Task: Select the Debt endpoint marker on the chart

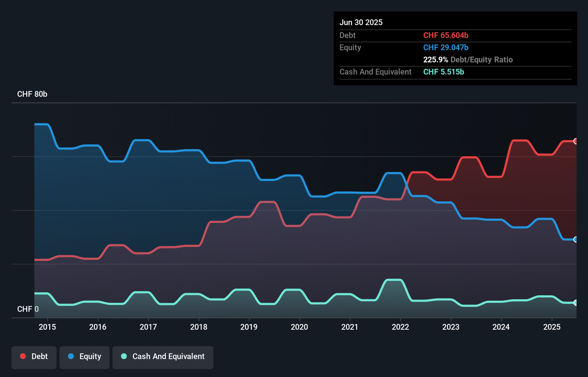Action: click(x=576, y=141)
